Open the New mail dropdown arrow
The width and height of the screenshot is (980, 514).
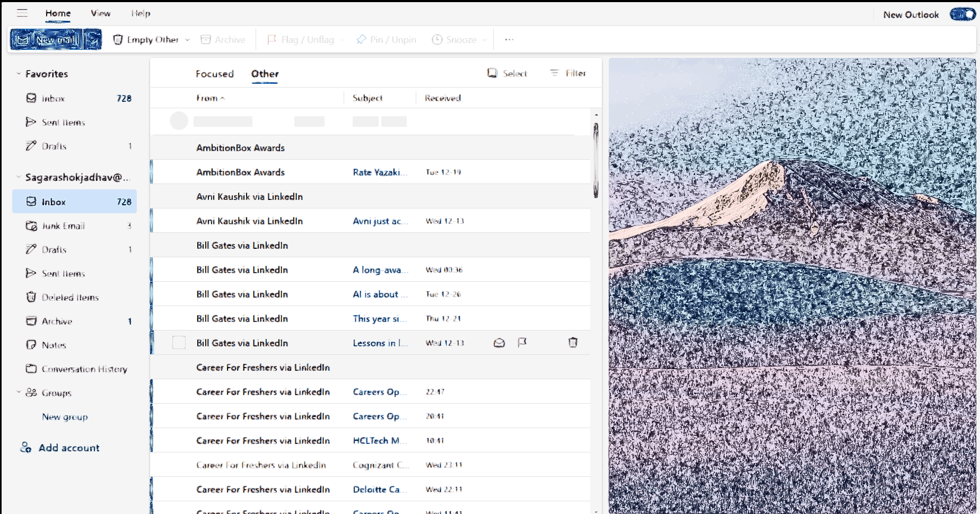(x=93, y=40)
